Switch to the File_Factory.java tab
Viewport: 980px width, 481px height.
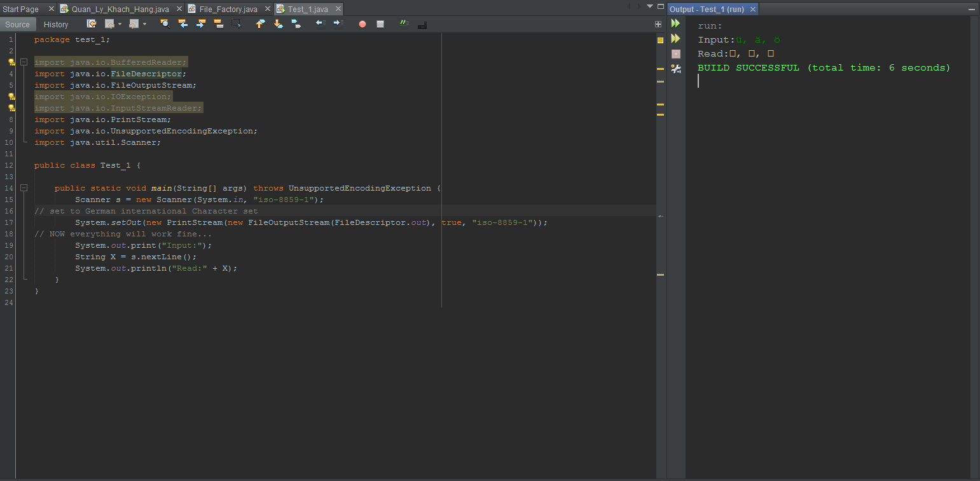click(228, 9)
